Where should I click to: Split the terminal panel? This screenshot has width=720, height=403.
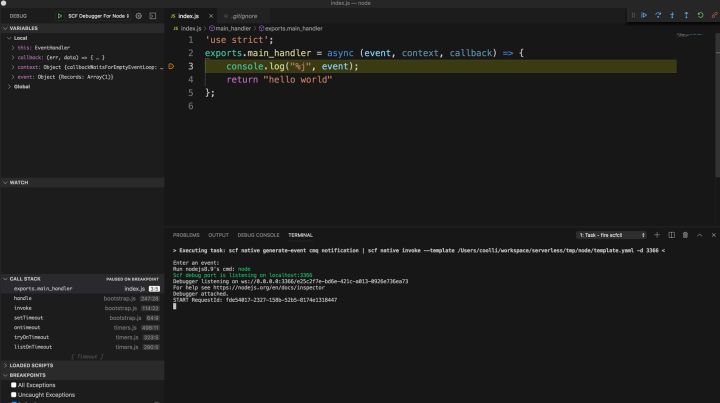click(x=671, y=235)
